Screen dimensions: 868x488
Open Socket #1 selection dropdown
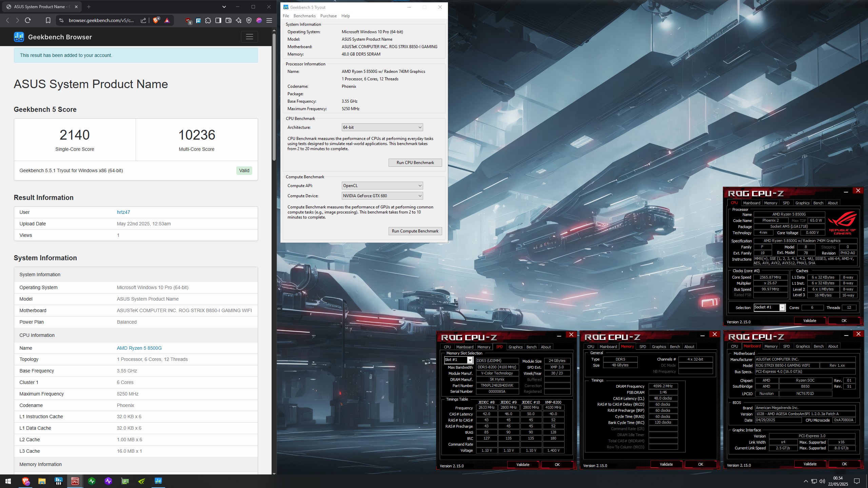tap(769, 307)
